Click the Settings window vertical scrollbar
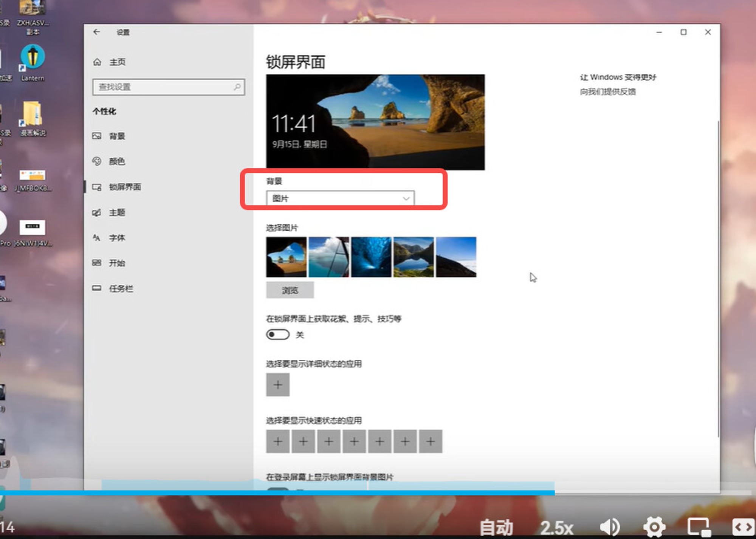 pyautogui.click(x=718, y=279)
